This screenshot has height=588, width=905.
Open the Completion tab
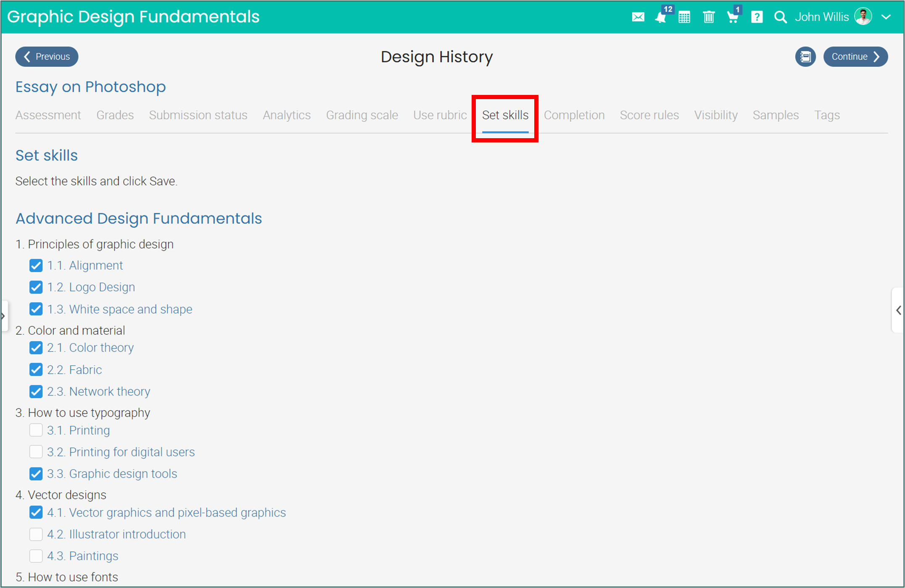(x=574, y=115)
